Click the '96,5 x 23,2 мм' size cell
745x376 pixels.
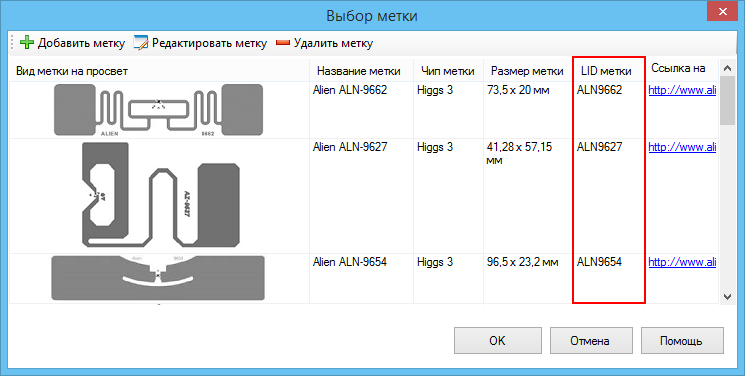[523, 261]
